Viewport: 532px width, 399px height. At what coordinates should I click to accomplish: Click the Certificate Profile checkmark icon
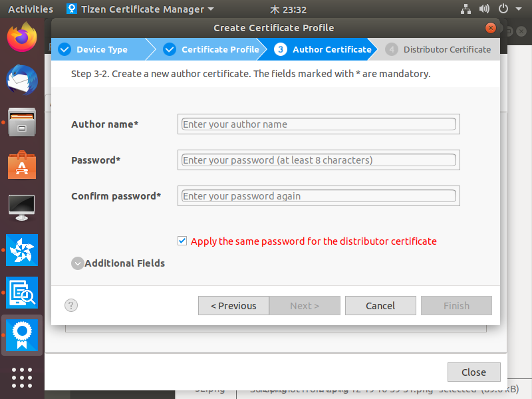click(x=170, y=49)
